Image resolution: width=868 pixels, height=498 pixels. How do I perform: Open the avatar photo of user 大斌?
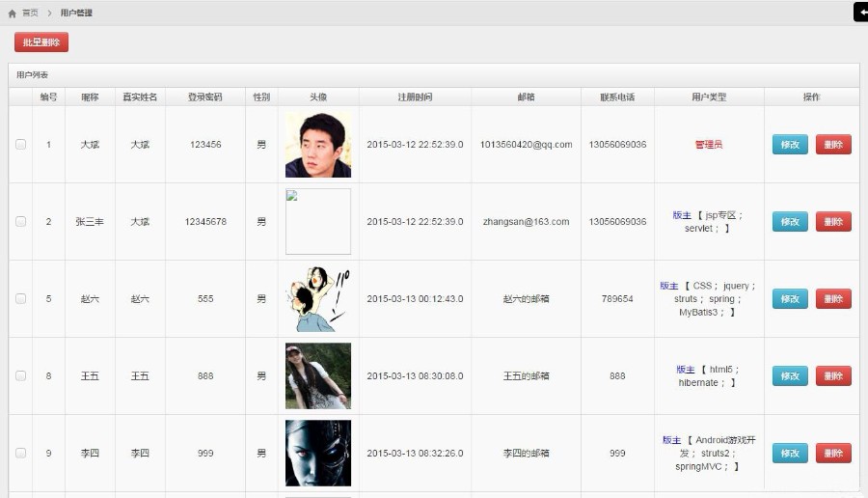(318, 145)
